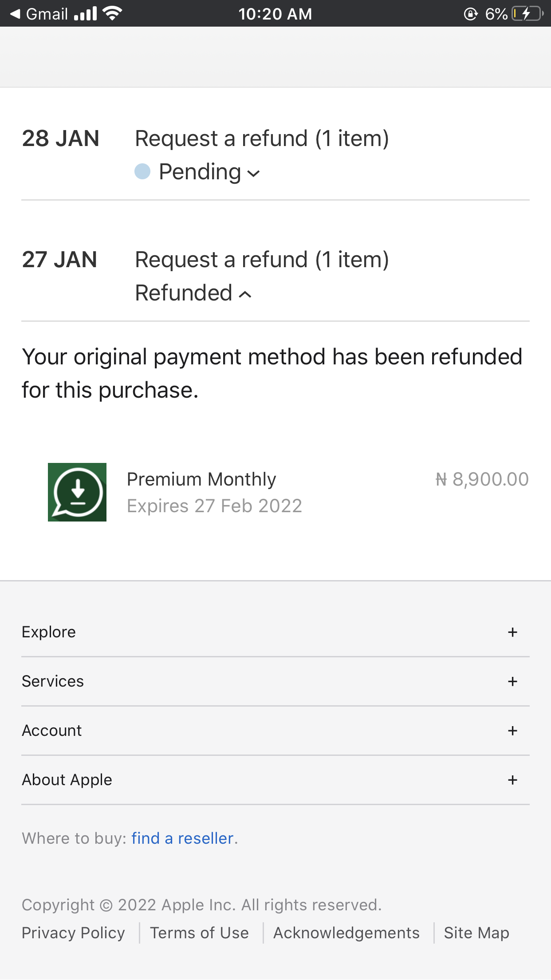The width and height of the screenshot is (551, 980).
Task: Expand the About Apple plus icon
Action: (513, 780)
